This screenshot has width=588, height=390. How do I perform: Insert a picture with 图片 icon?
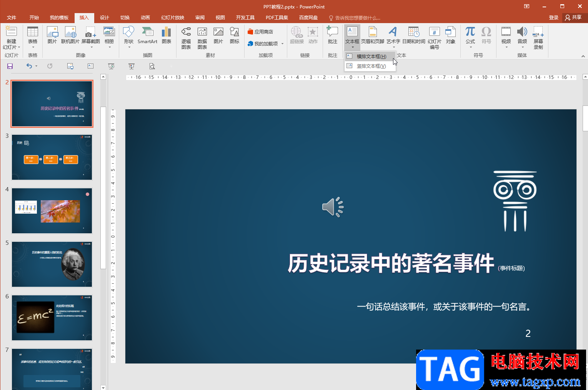pos(52,35)
